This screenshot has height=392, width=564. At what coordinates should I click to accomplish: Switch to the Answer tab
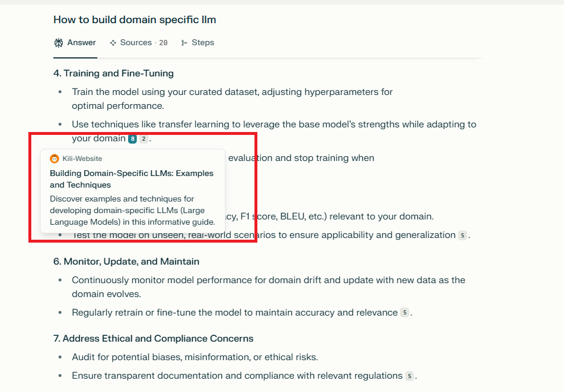pyautogui.click(x=75, y=43)
